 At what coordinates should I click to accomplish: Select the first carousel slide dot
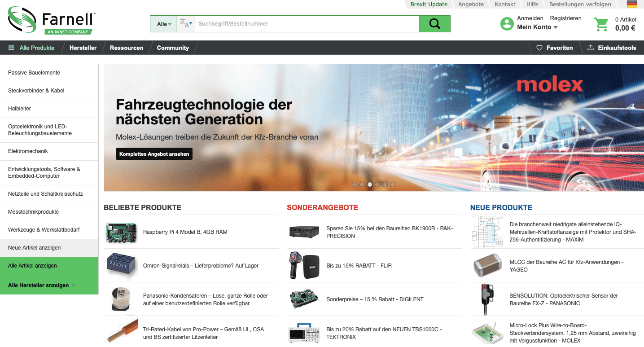click(355, 184)
